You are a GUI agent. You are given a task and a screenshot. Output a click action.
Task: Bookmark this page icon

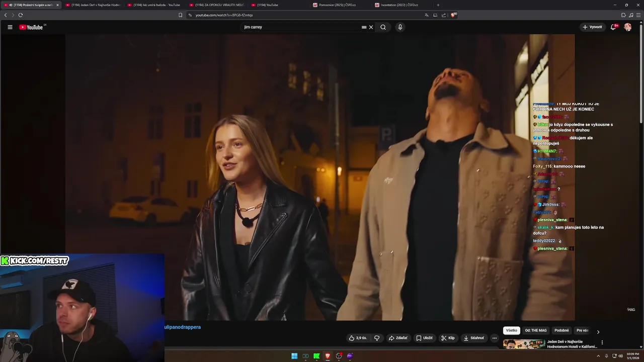point(181,15)
